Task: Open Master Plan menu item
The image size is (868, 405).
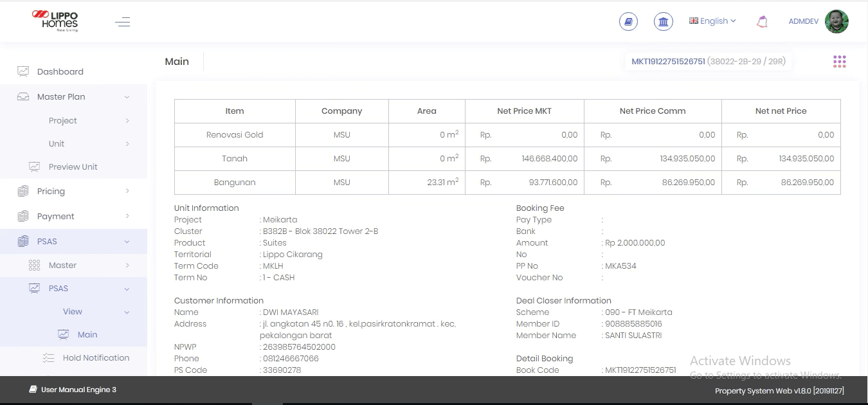Action: 61,96
